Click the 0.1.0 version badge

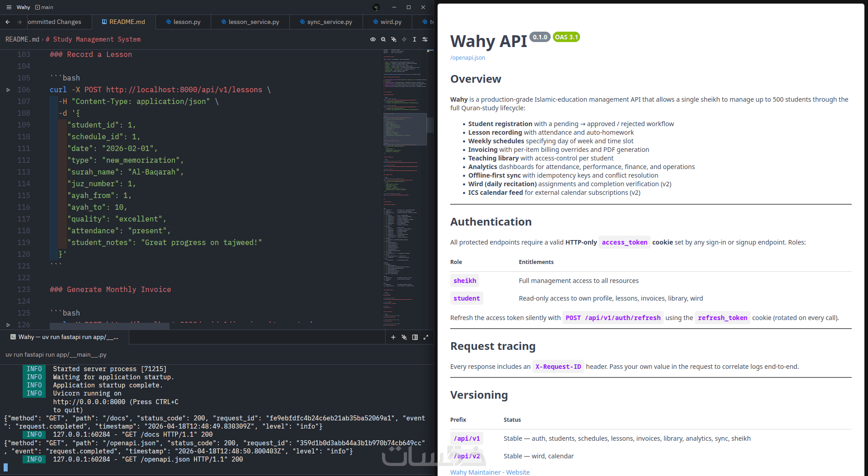[x=540, y=37]
